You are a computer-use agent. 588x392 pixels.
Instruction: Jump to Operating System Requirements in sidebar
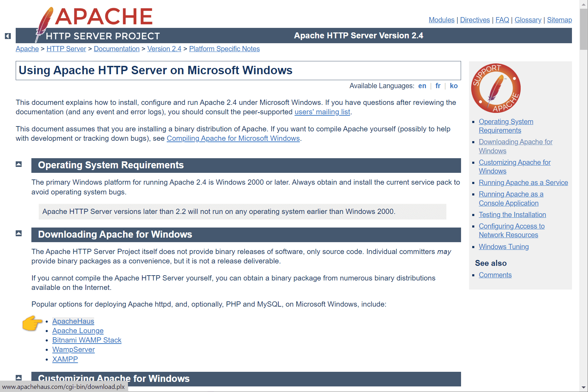[506, 126]
